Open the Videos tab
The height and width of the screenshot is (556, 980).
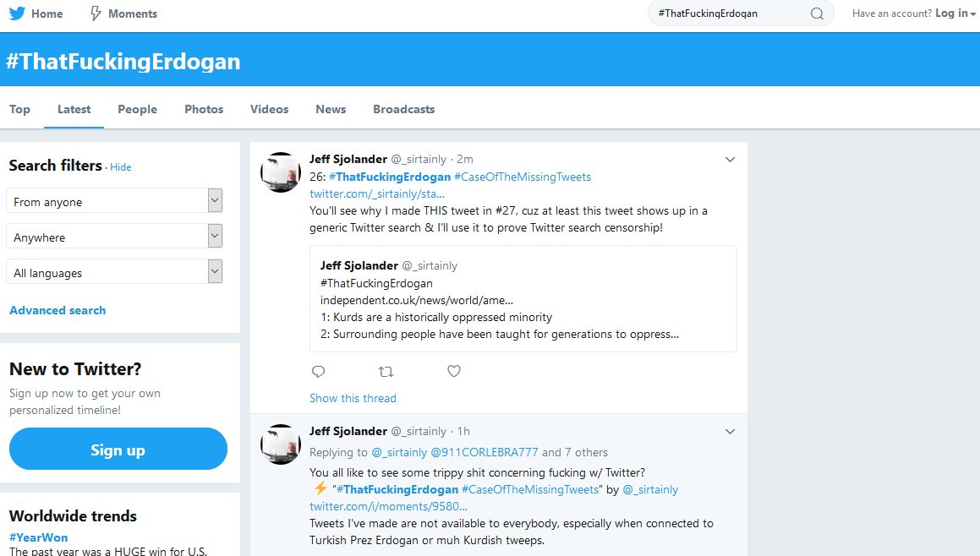pyautogui.click(x=270, y=109)
